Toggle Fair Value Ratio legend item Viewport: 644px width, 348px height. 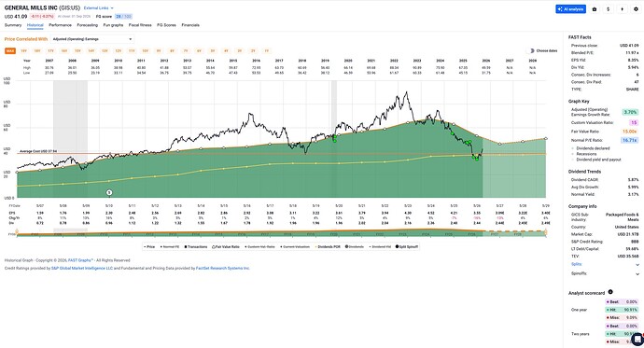(x=226, y=247)
